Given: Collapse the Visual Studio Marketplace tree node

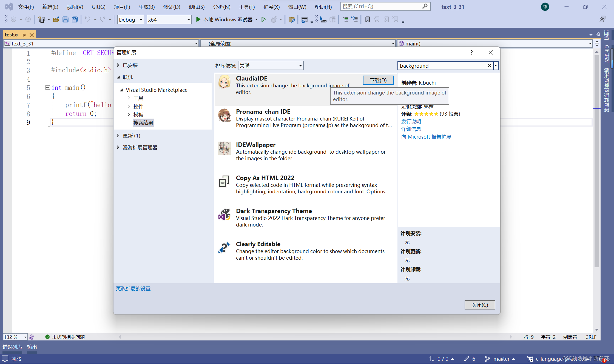Looking at the screenshot, I should coord(121,90).
